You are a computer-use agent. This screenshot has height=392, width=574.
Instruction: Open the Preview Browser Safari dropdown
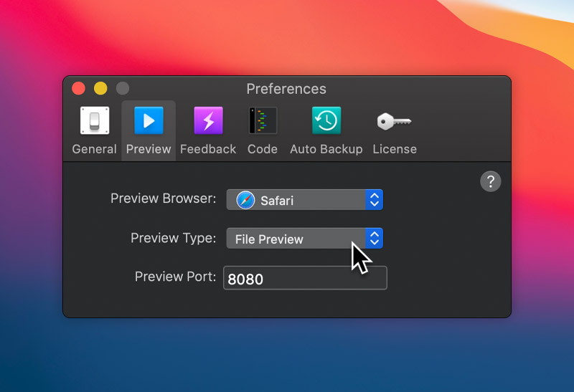coord(304,200)
